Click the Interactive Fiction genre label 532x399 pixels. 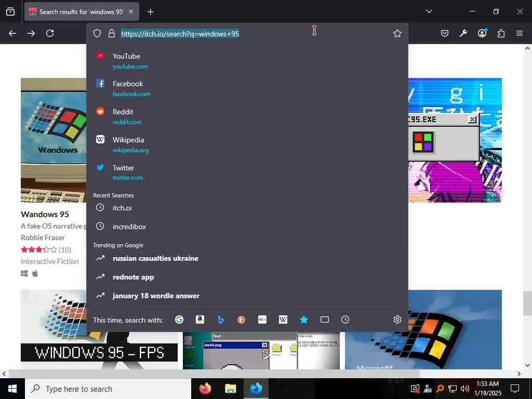tap(49, 261)
